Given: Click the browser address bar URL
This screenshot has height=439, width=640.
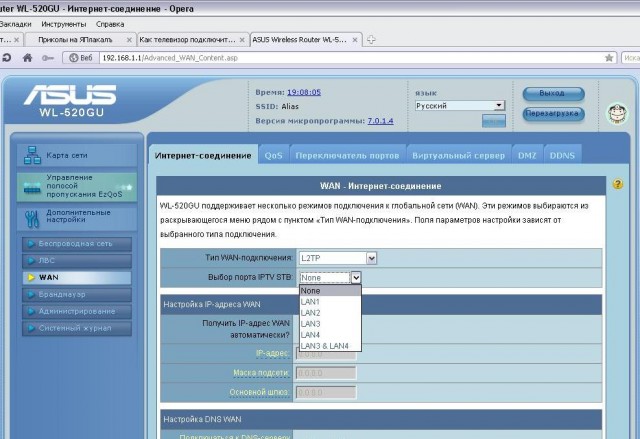Looking at the screenshot, I should pos(170,58).
